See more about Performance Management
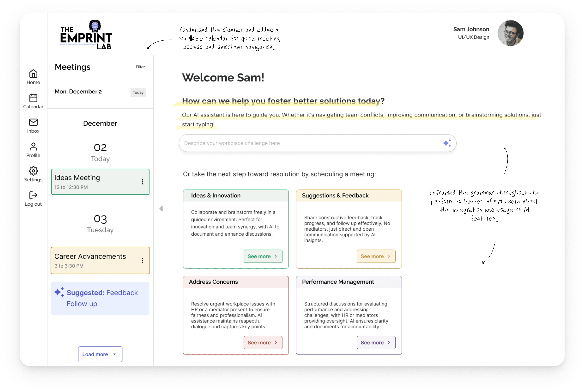The width and height of the screenshot is (584, 392). click(376, 343)
